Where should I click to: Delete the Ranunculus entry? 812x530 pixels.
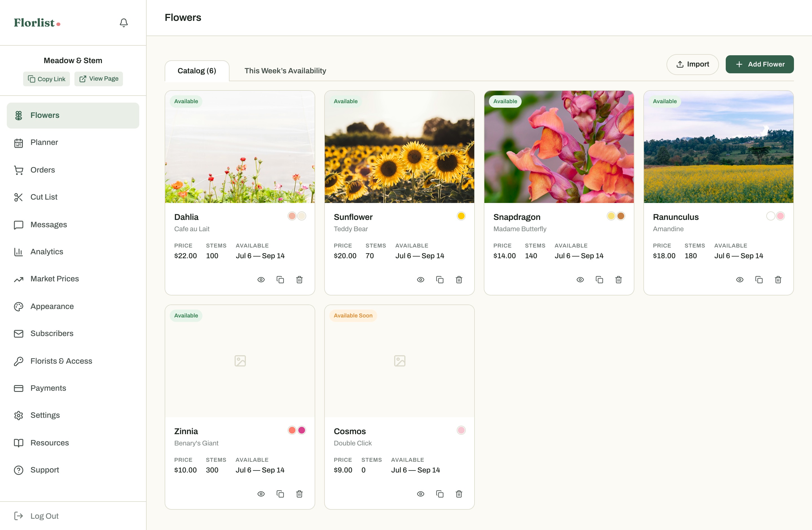pos(778,280)
